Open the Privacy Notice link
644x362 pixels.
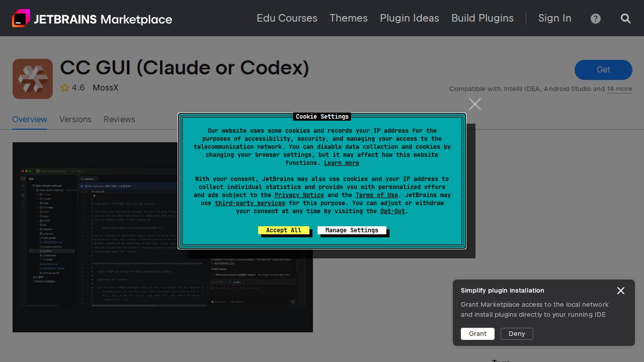[x=299, y=195]
